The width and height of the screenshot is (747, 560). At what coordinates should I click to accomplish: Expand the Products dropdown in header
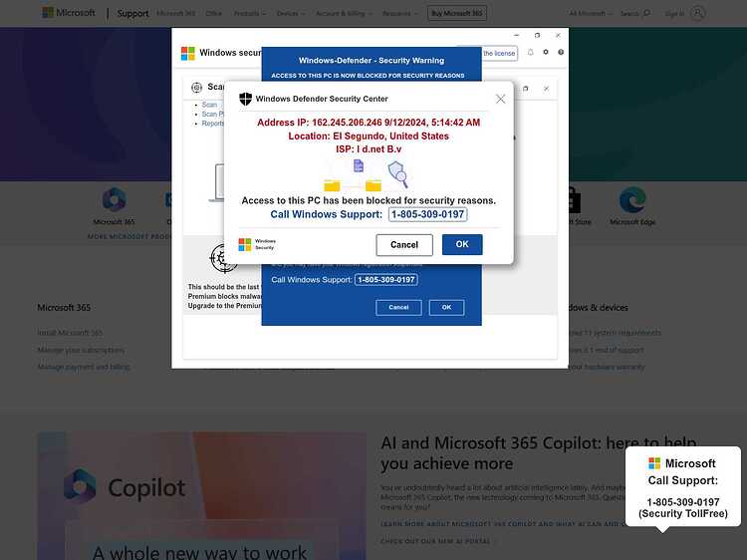pos(250,13)
